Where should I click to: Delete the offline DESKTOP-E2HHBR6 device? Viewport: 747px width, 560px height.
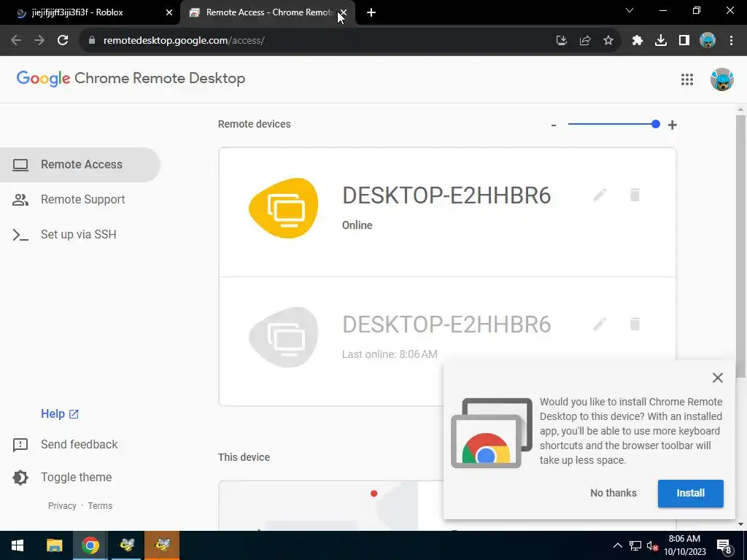[635, 324]
